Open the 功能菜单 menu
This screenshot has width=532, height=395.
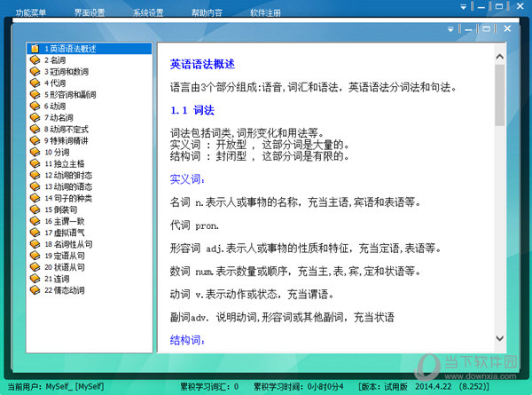30,13
